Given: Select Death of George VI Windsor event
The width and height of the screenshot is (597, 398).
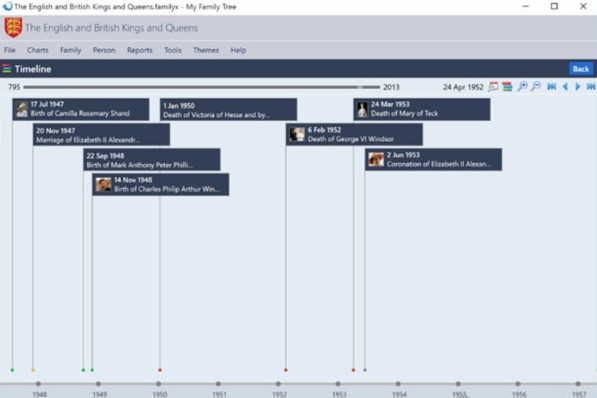Looking at the screenshot, I should pyautogui.click(x=354, y=134).
